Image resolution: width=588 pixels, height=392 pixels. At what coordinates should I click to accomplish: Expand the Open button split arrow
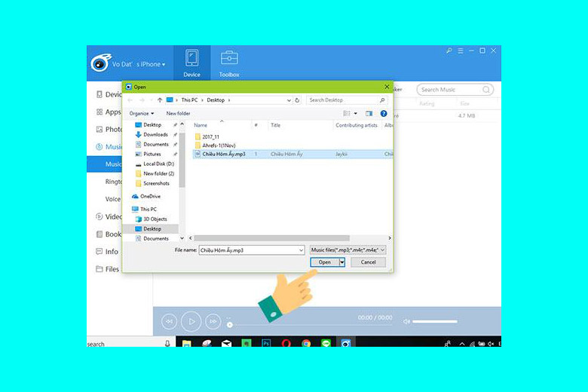342,262
